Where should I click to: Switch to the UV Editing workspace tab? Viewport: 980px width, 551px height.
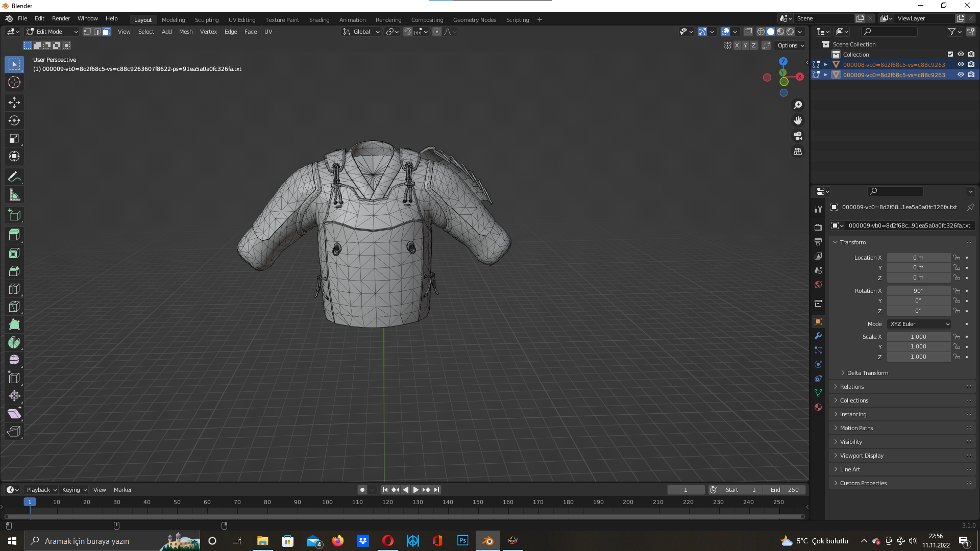coord(242,20)
